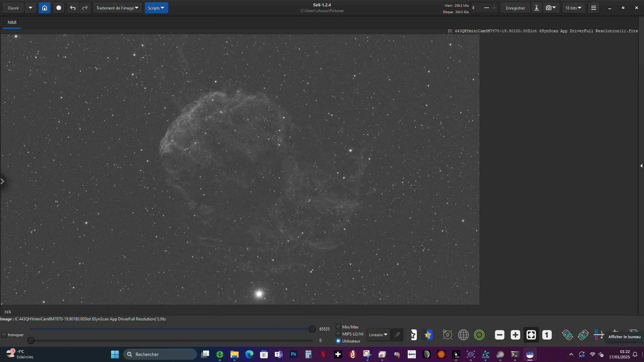Zoom in with the plus icon

[515, 335]
